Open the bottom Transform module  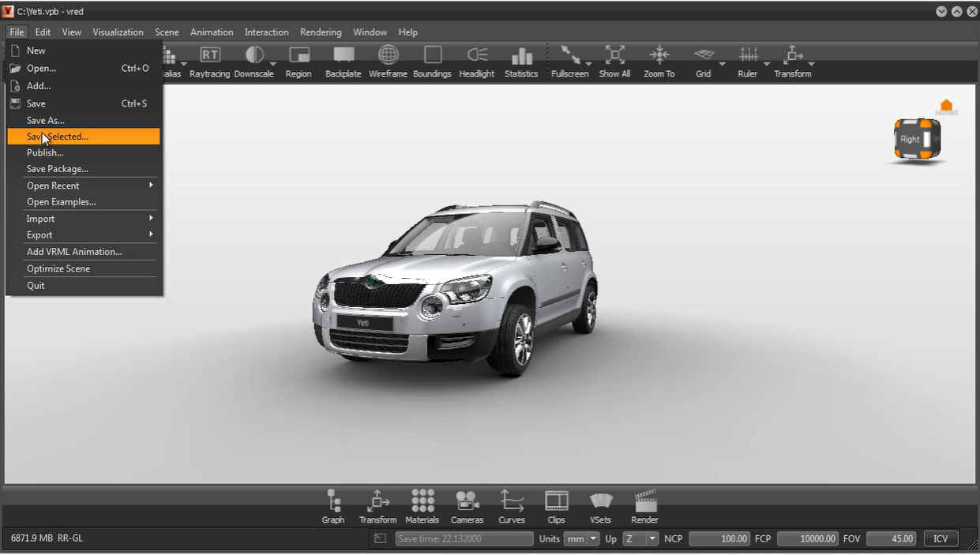click(x=377, y=507)
